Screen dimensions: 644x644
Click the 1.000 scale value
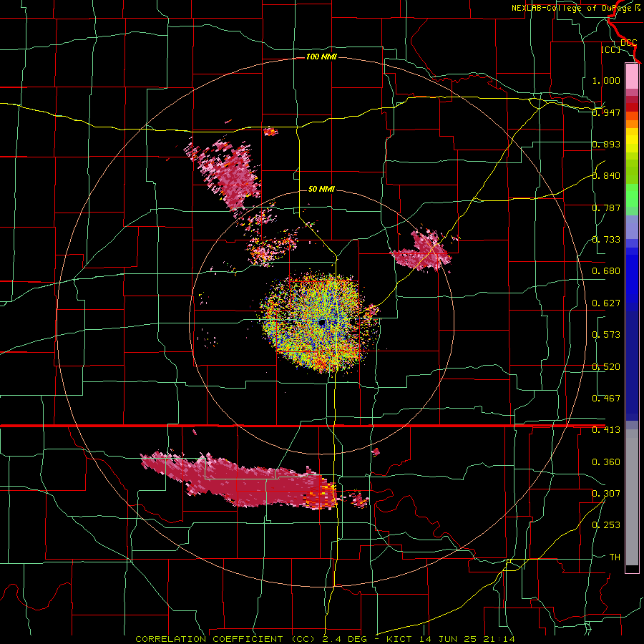tap(606, 80)
